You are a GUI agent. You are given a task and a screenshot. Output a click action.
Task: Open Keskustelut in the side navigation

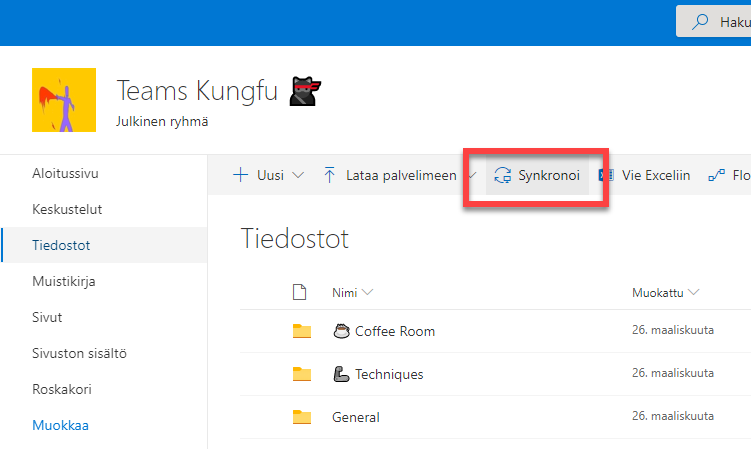point(67,209)
